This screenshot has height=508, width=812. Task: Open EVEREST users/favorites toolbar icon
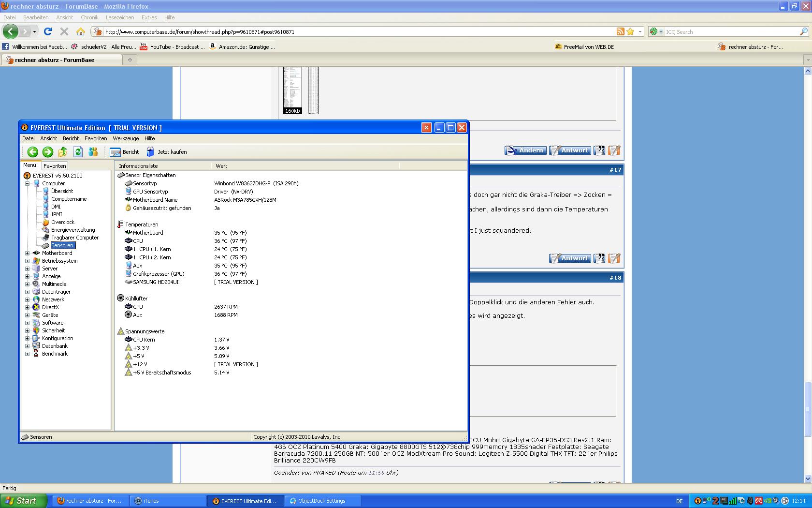pos(93,152)
